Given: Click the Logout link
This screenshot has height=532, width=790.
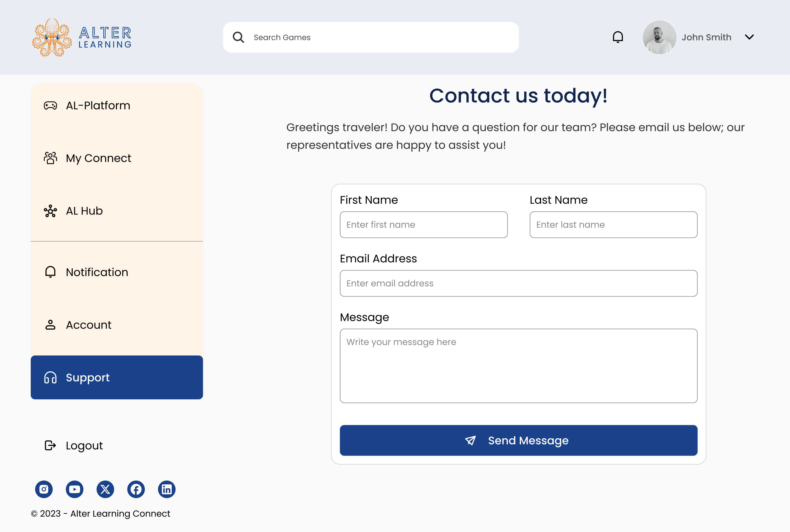Looking at the screenshot, I should [84, 445].
